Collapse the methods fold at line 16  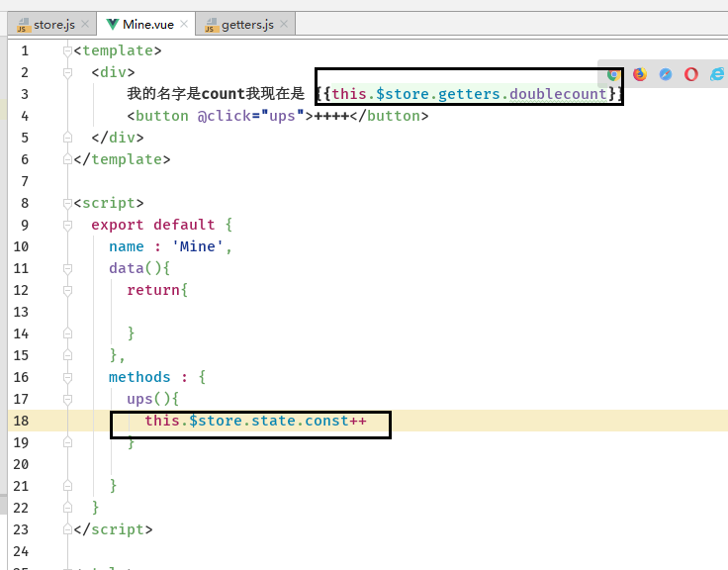point(68,377)
